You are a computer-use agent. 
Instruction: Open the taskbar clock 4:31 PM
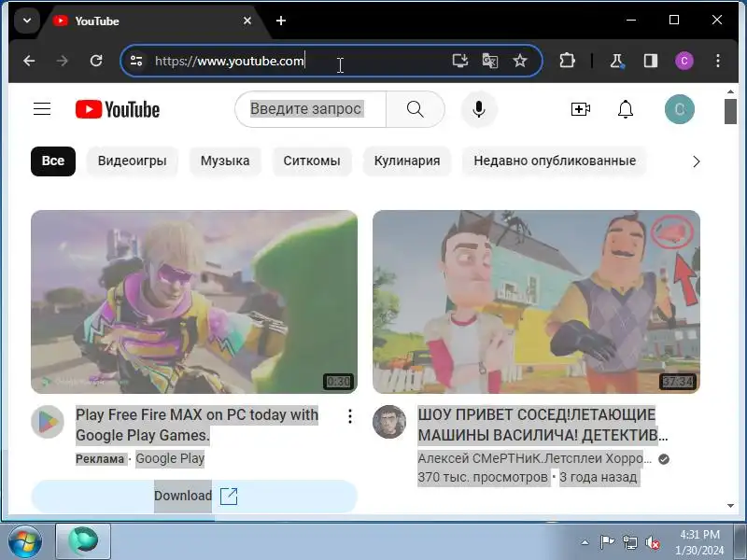[699, 542]
